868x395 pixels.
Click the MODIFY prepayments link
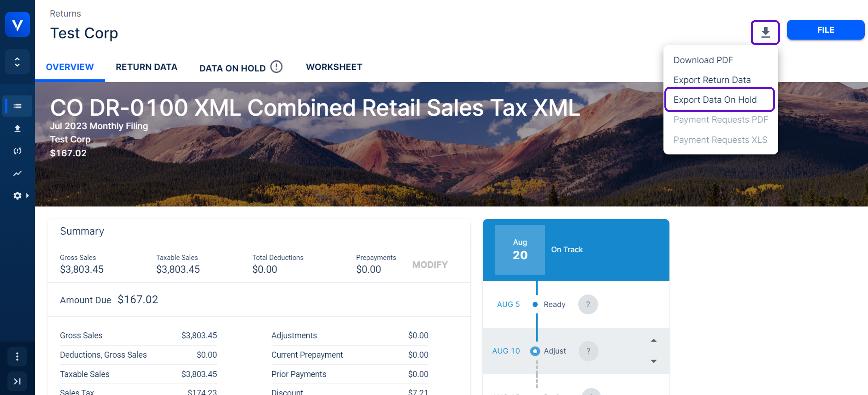click(x=430, y=265)
